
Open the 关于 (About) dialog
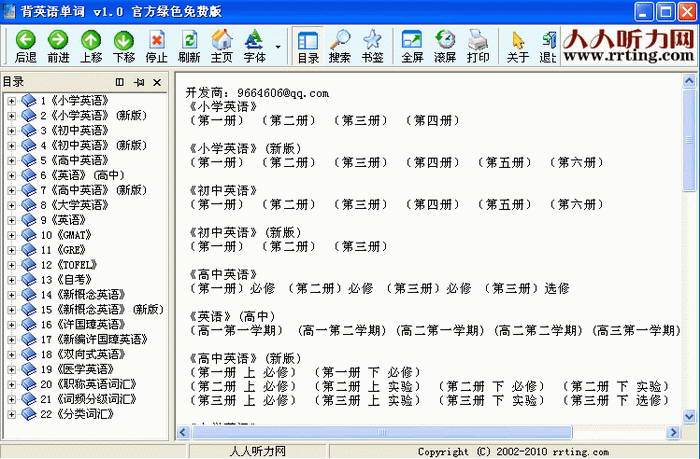point(518,46)
